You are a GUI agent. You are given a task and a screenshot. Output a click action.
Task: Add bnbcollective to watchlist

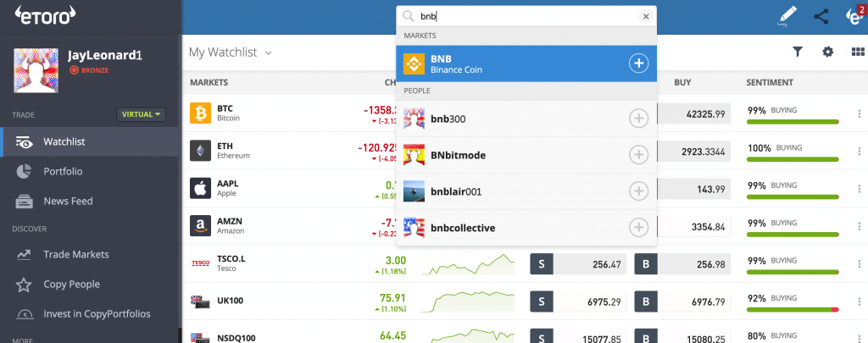[638, 227]
